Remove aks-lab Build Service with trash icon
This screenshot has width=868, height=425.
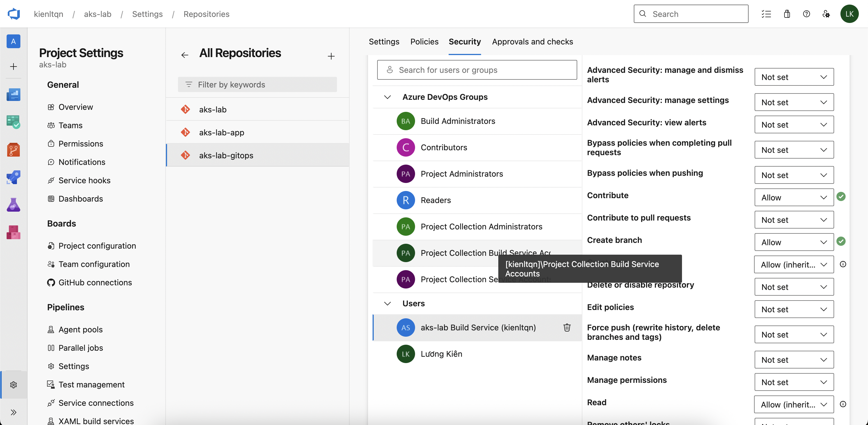567,327
